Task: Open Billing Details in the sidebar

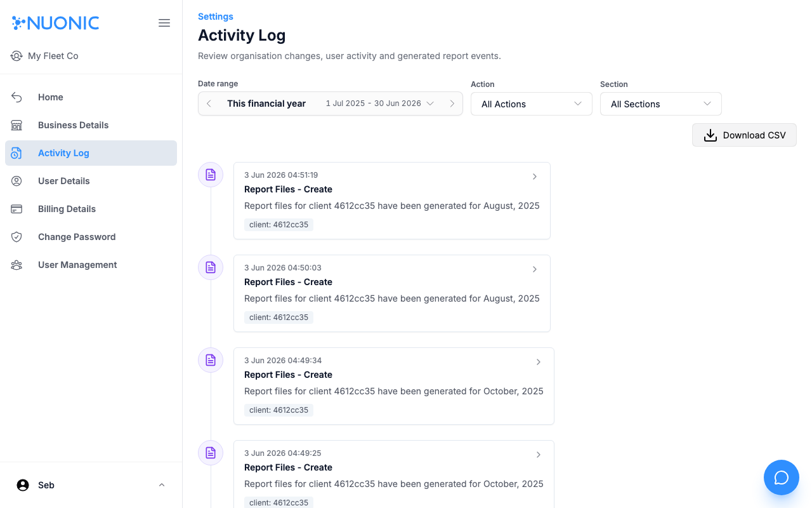Action: tap(91, 209)
